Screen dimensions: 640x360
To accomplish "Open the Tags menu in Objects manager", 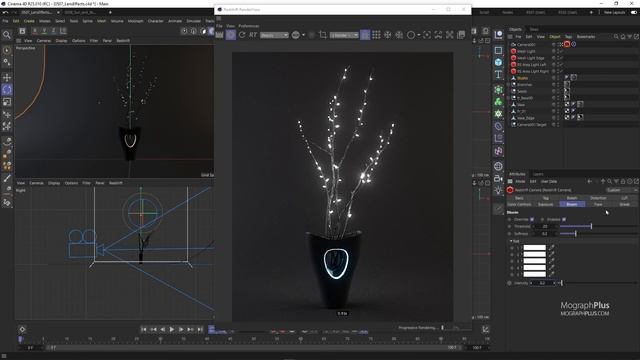I will pyautogui.click(x=568, y=37).
